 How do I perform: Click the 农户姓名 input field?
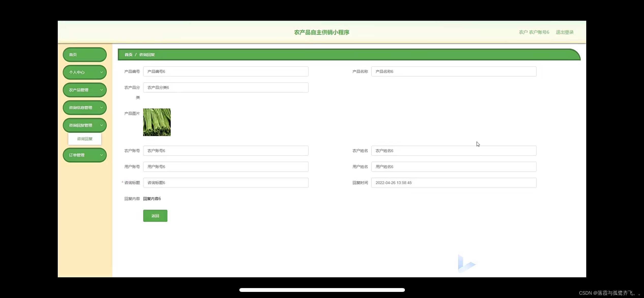454,151
